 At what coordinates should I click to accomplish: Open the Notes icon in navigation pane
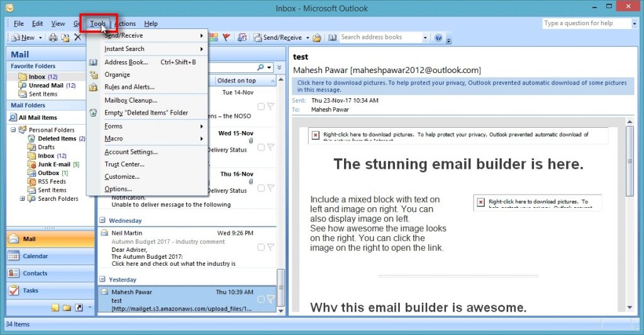(55, 307)
